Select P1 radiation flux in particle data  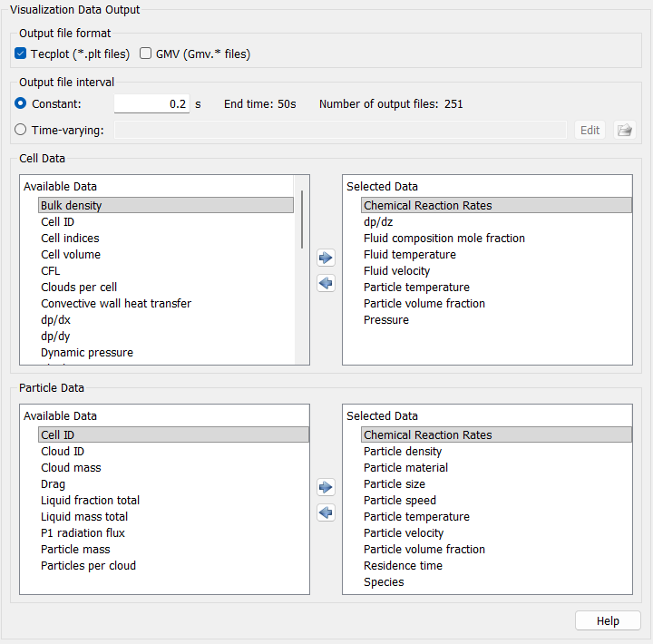83,532
